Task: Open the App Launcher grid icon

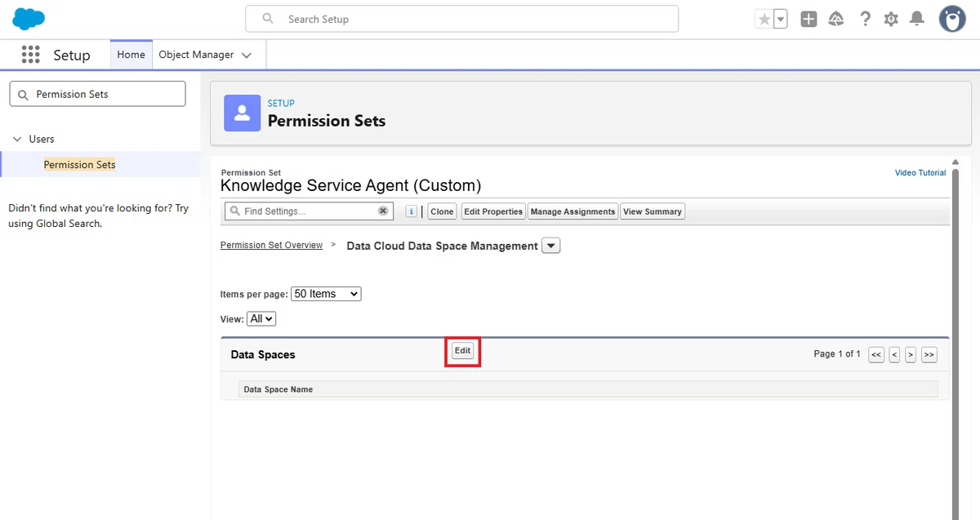Action: point(30,55)
